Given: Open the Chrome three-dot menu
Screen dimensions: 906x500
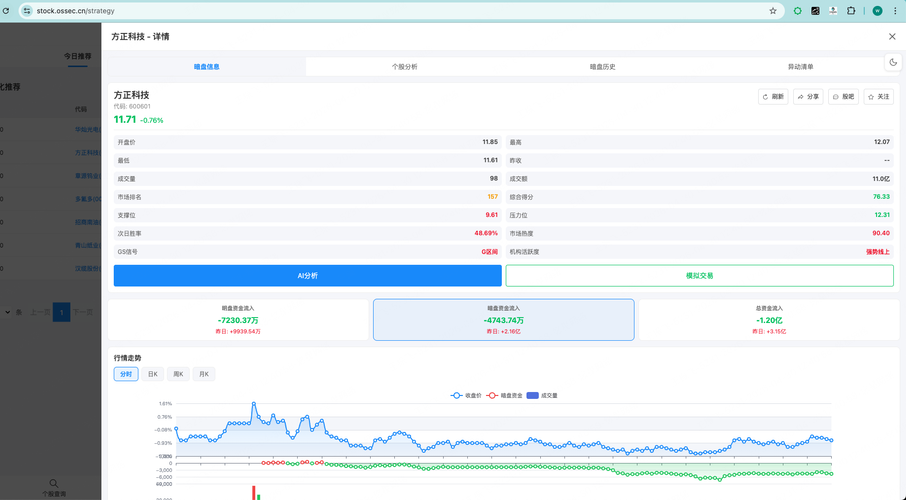Looking at the screenshot, I should pyautogui.click(x=895, y=10).
